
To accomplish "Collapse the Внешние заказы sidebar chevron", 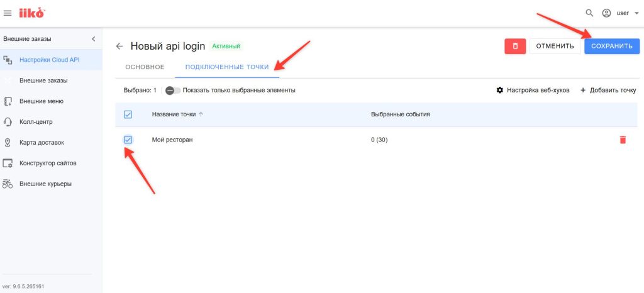I will (x=94, y=39).
